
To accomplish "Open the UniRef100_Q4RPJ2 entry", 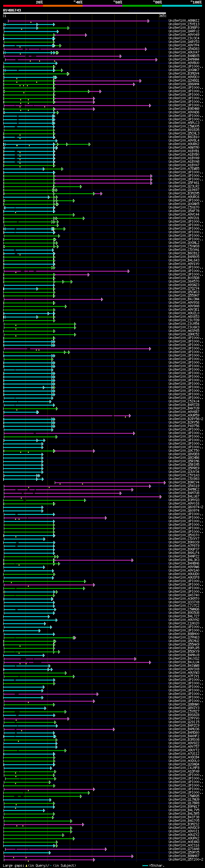I will pyautogui.click(x=184, y=31).
